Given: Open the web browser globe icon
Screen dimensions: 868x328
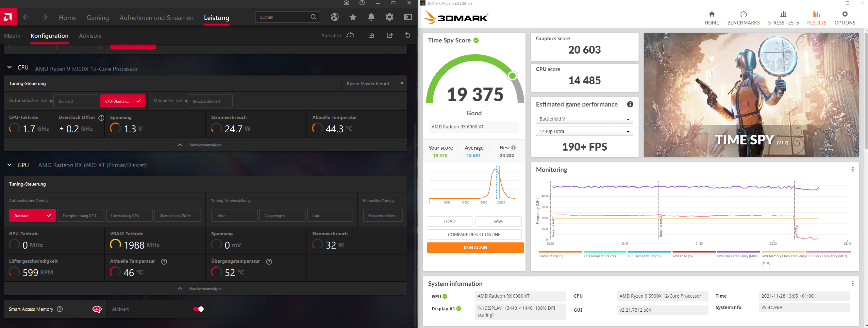Looking at the screenshot, I should pos(334,17).
